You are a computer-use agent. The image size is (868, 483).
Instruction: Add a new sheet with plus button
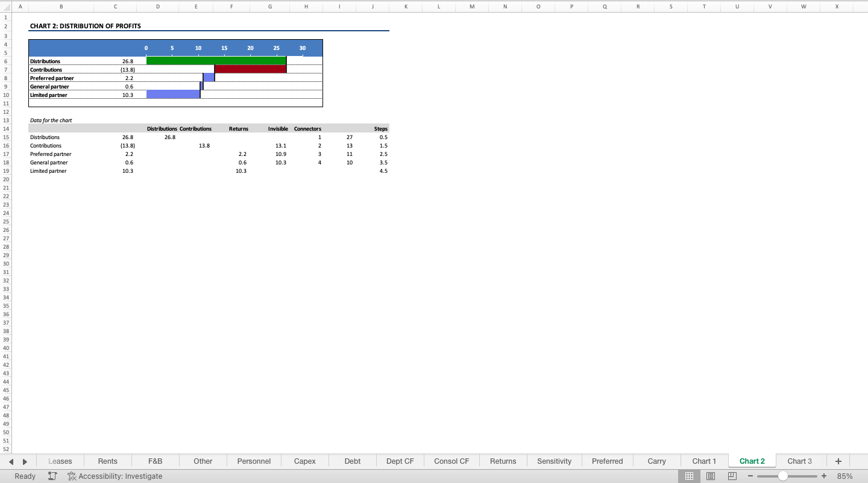[838, 461]
